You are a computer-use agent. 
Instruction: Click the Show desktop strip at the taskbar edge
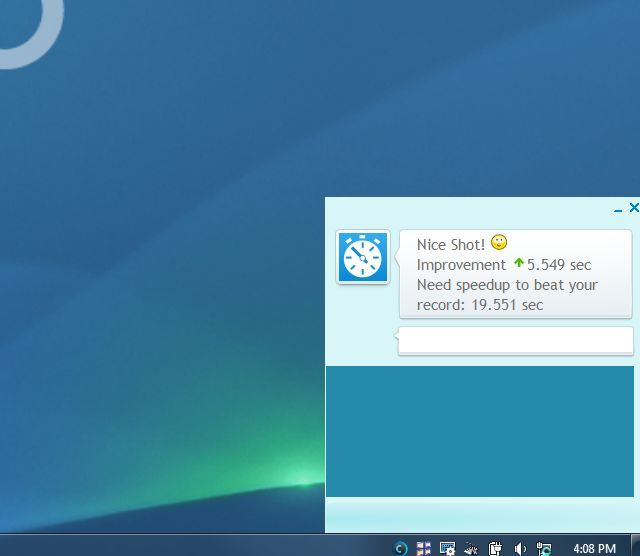(635, 545)
